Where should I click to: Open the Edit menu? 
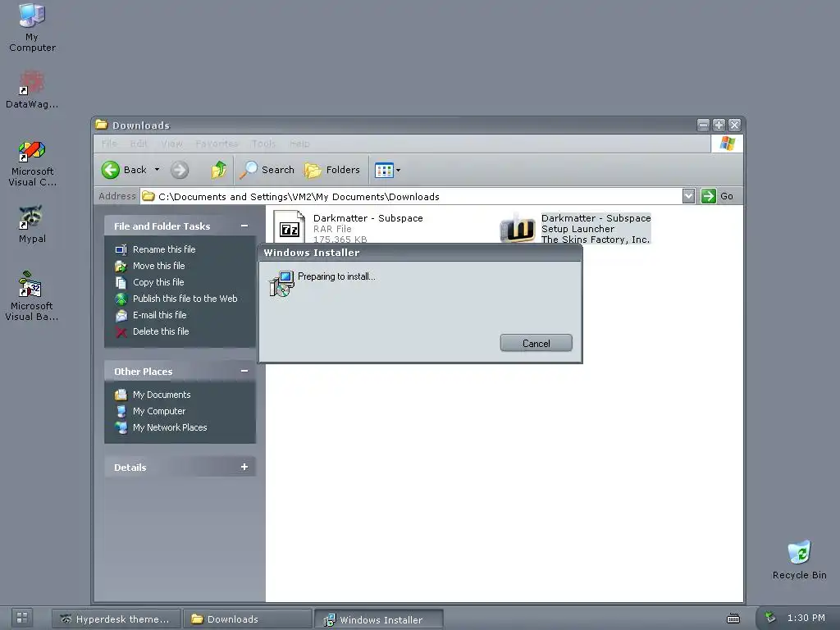click(138, 144)
